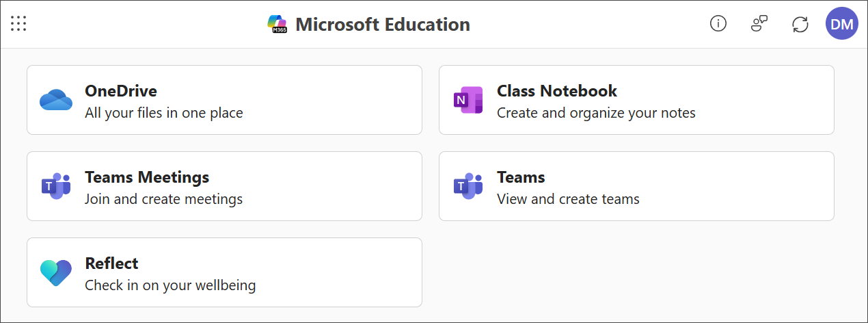
Task: Click 'Join and create meetings' text
Action: pos(164,199)
